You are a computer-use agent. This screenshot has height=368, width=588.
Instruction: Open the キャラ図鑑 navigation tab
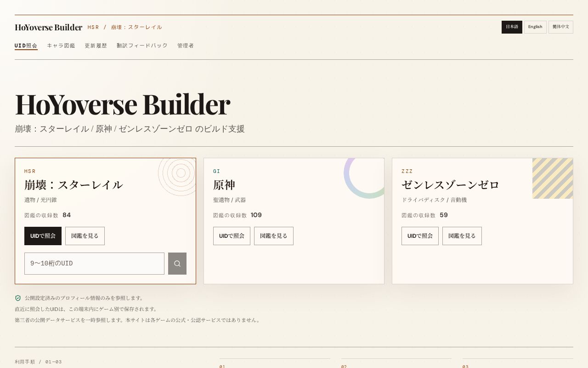(x=61, y=46)
